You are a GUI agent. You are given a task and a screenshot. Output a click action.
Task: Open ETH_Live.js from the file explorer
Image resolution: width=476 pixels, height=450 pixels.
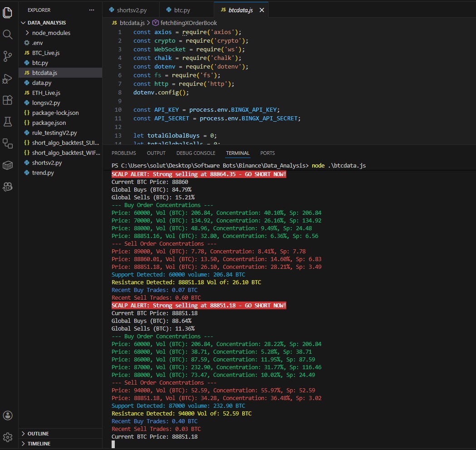46,93
